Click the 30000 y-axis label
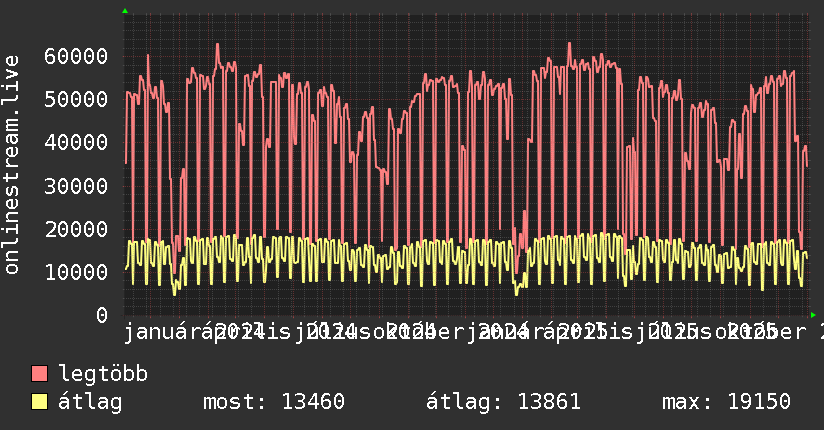Viewport: 824px width, 430px height. pos(76,186)
